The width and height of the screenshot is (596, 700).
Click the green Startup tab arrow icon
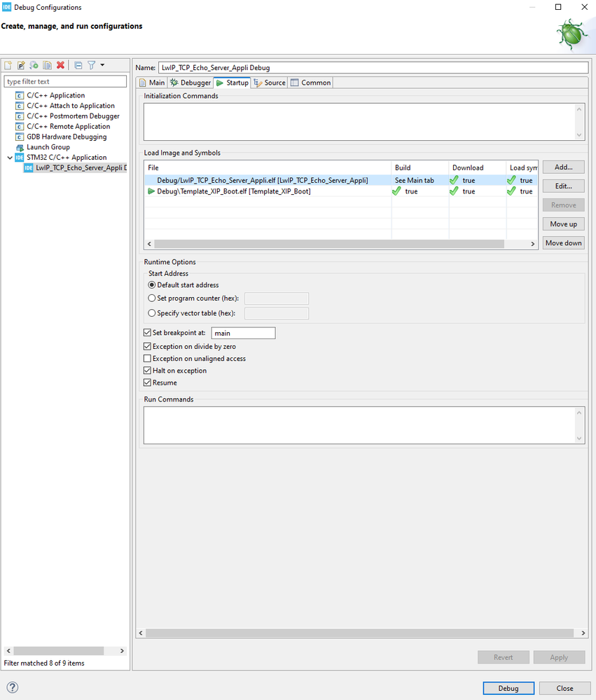220,83
